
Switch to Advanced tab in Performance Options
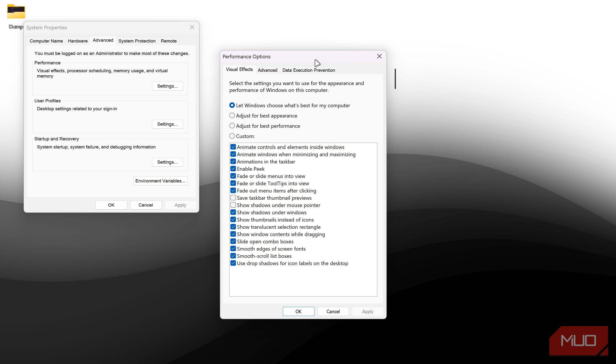click(267, 70)
